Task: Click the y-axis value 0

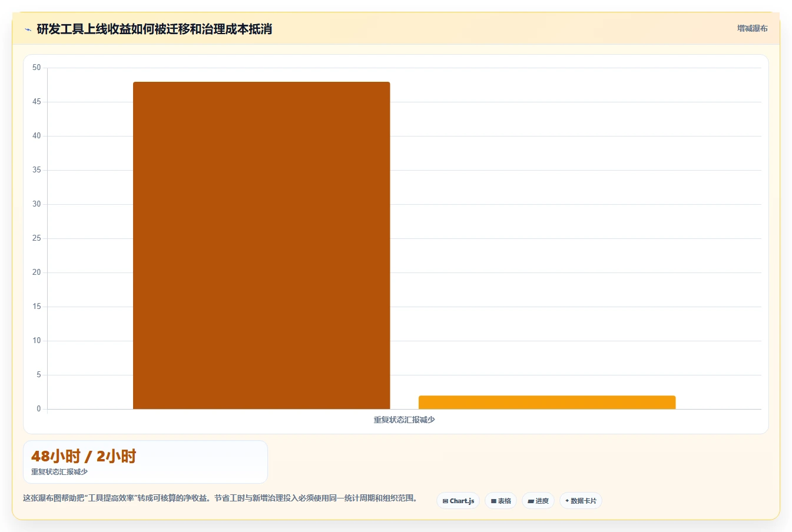Action: click(39, 409)
